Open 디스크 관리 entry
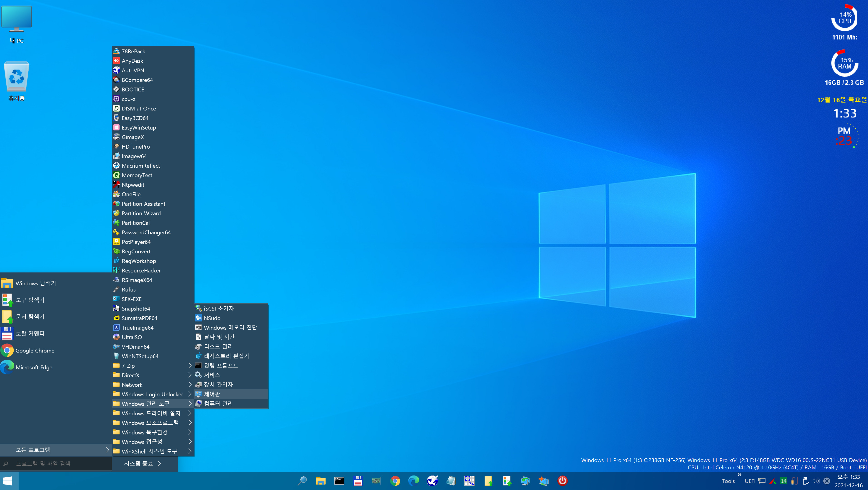Screen dimensions: 868x490 click(x=231, y=346)
